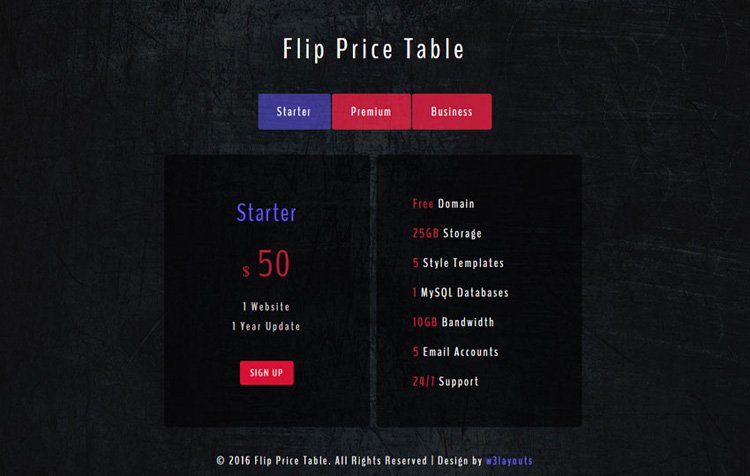
Task: Click the 1 Website text
Action: 266,307
